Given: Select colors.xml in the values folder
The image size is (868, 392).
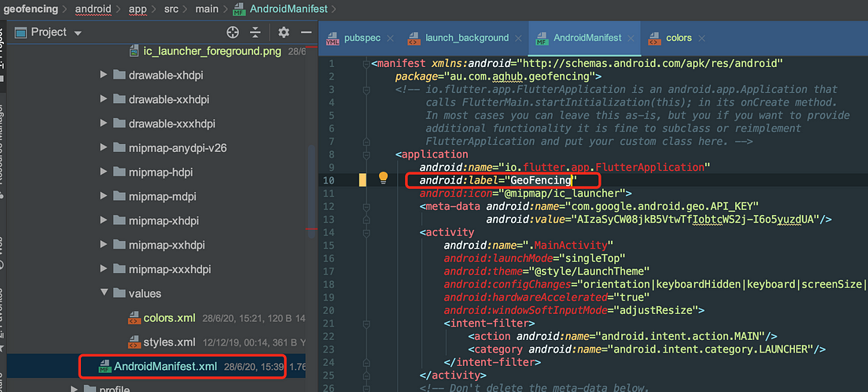Looking at the screenshot, I should (169, 318).
